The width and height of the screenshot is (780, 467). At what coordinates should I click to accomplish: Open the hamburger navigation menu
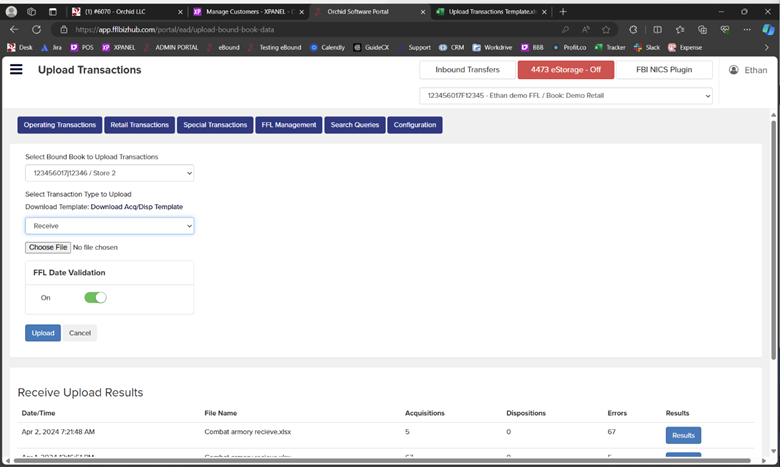[16, 70]
